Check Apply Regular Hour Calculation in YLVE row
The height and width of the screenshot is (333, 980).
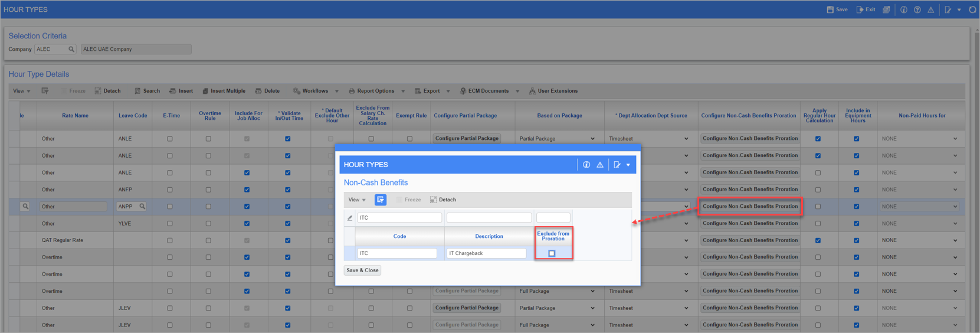[x=818, y=224]
